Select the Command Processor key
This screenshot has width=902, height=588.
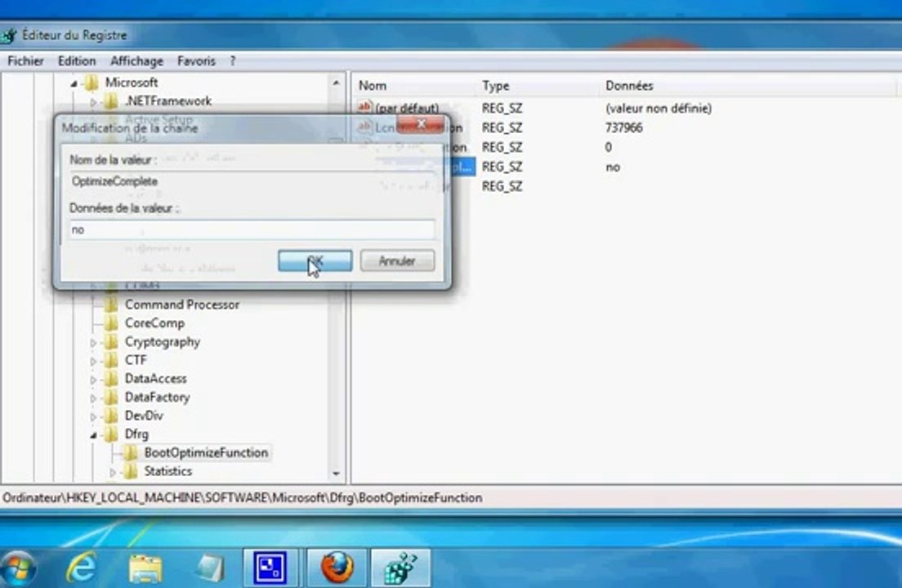(181, 305)
